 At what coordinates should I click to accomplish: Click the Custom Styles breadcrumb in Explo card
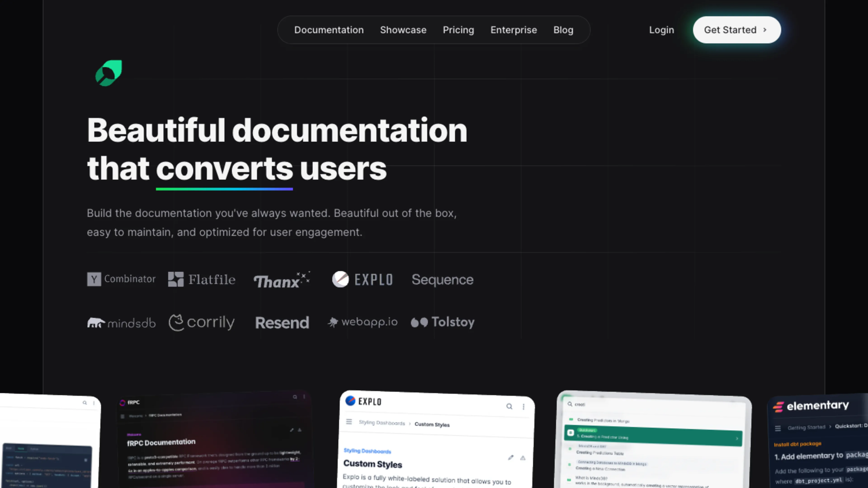coord(432,424)
